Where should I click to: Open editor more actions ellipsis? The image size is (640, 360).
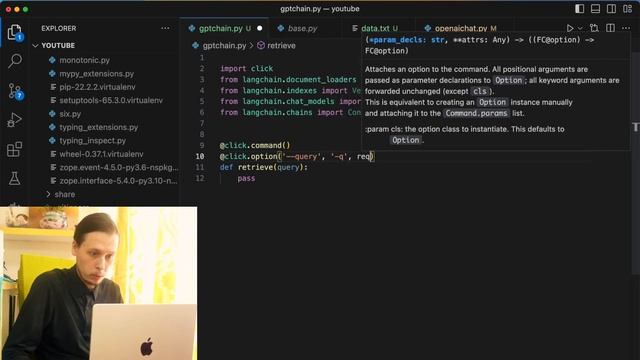tap(626, 28)
